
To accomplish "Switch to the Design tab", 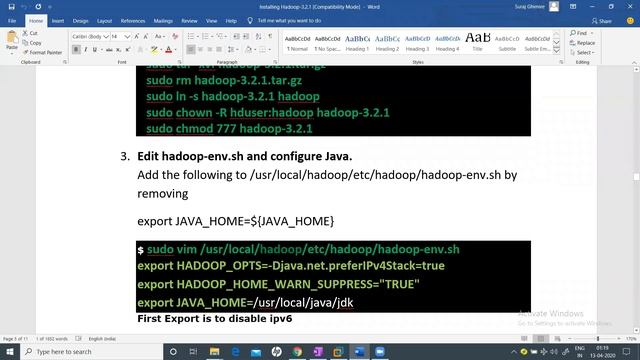I will [80, 21].
